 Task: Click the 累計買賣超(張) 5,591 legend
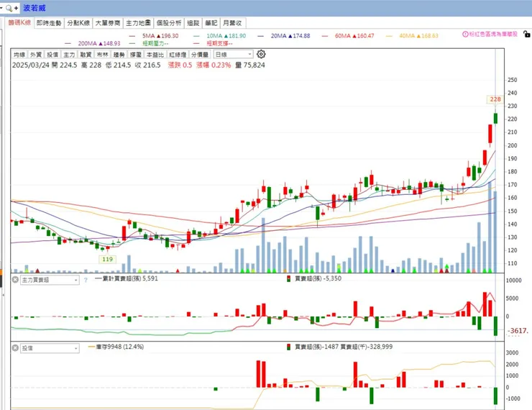point(127,278)
